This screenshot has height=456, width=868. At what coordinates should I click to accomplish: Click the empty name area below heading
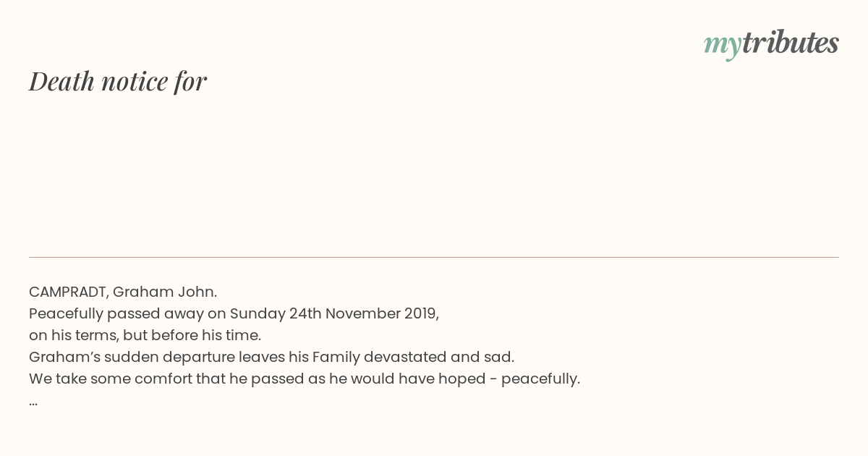434,174
